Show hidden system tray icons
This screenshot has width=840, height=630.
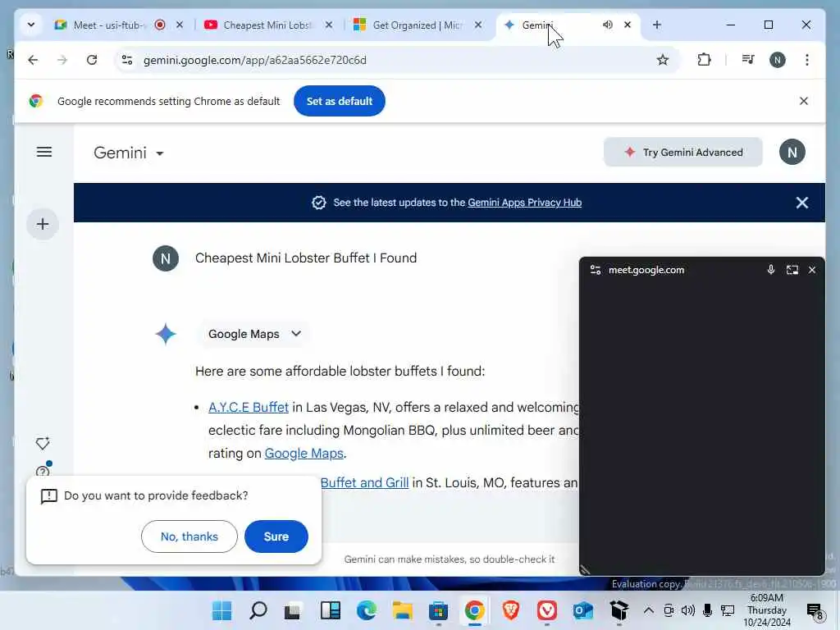point(648,610)
